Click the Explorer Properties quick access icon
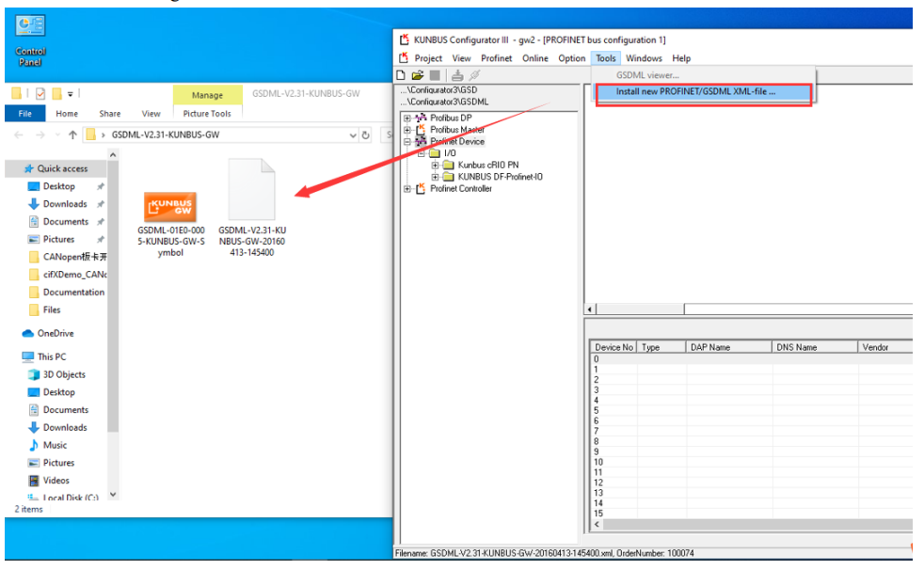This screenshot has width=924, height=570. tap(40, 94)
